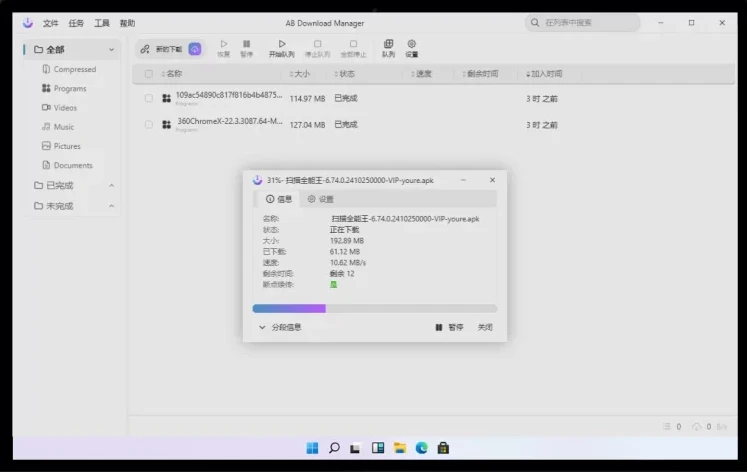Check the 360ChromeX download row checkbox
Viewport: 747px width, 472px height.
pyautogui.click(x=149, y=124)
